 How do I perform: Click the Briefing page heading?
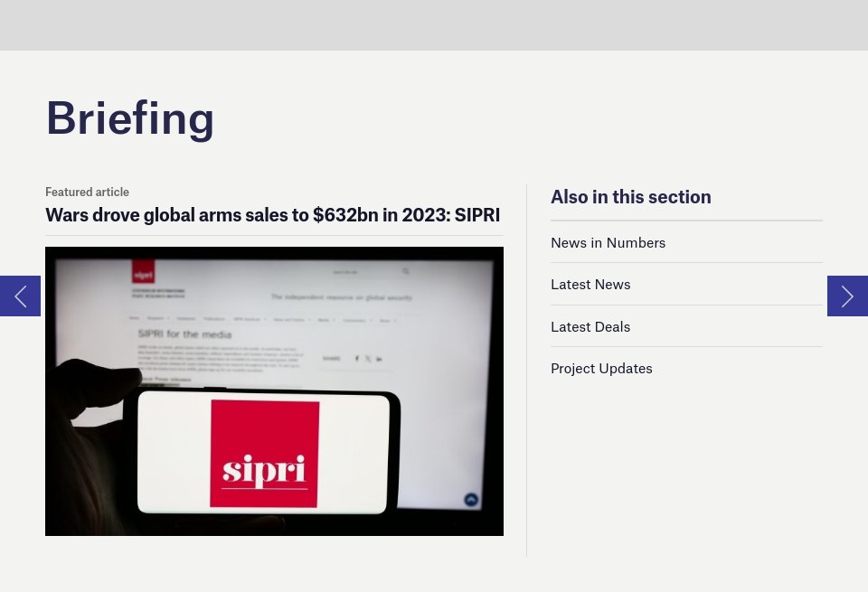[130, 117]
